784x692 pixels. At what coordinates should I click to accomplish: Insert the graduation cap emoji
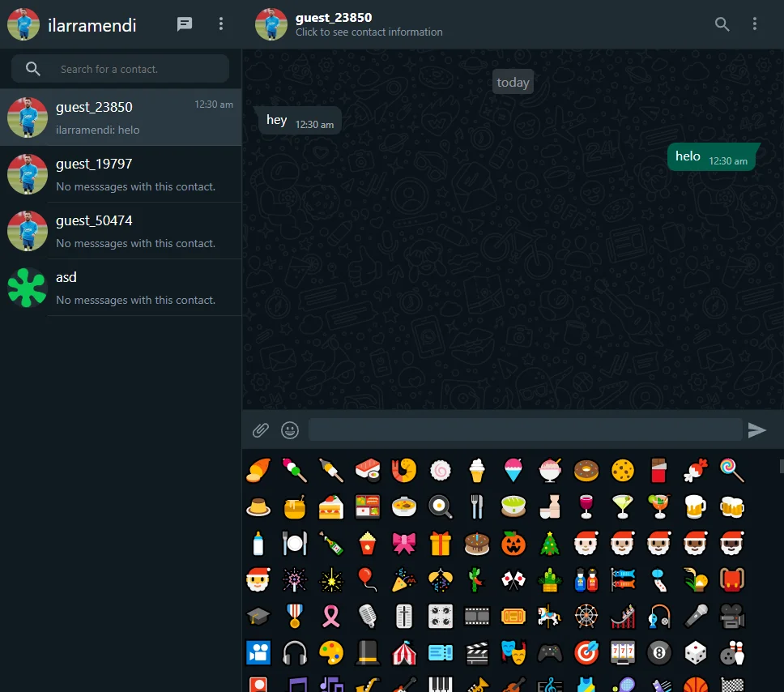coord(258,617)
